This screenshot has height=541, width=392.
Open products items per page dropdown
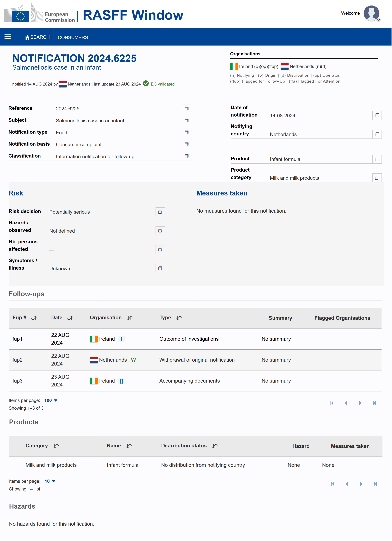(x=50, y=481)
